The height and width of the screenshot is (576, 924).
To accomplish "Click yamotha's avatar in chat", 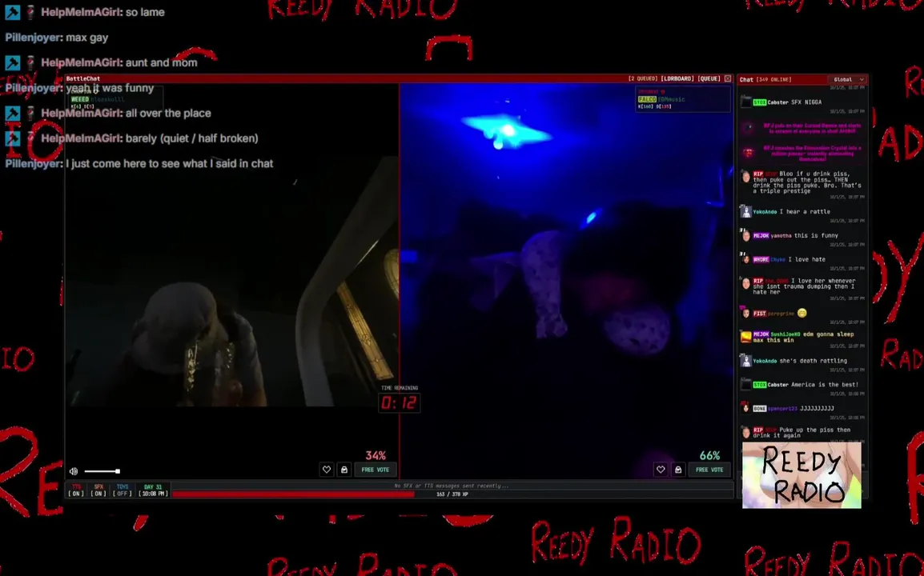I will pyautogui.click(x=746, y=235).
